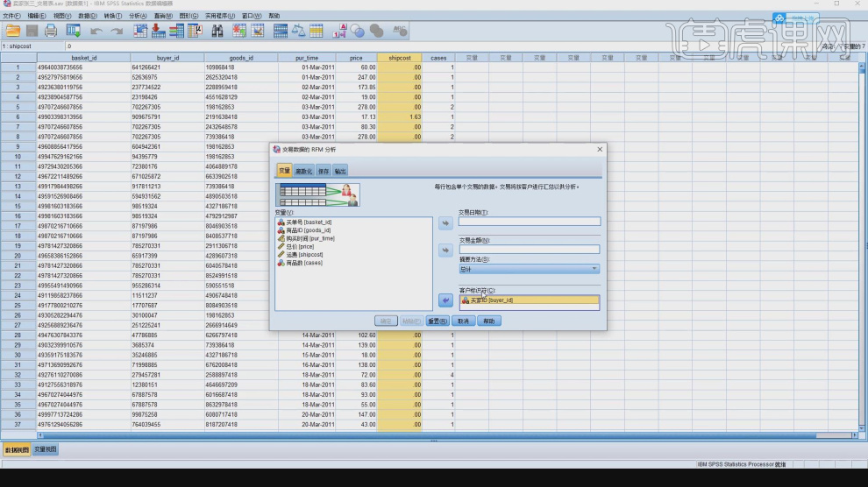Select shipcost column header
868x487 pixels.
click(400, 58)
